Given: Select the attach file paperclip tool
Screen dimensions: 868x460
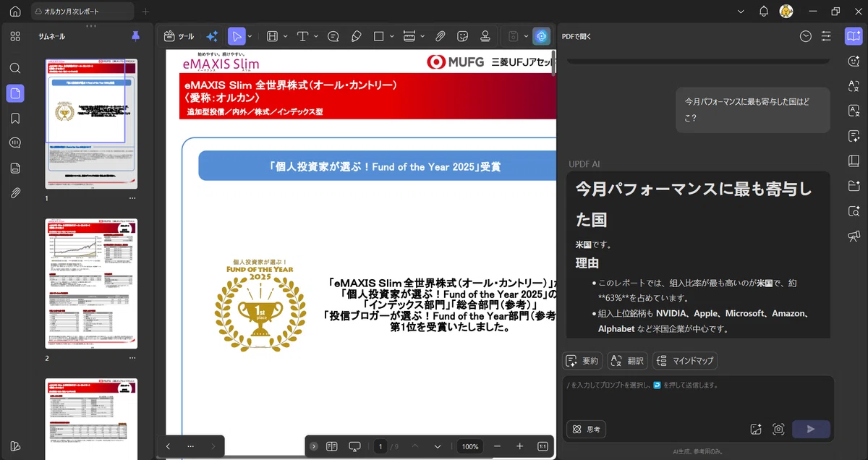Looking at the screenshot, I should point(440,36).
